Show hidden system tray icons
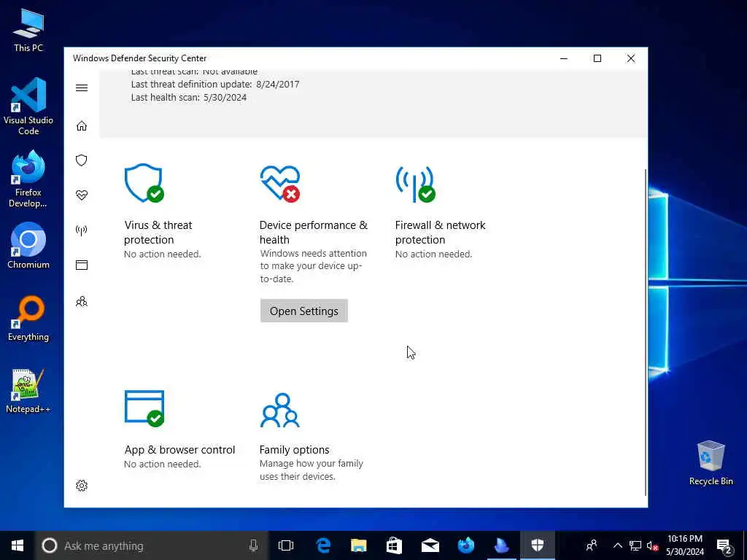Image resolution: width=747 pixels, height=560 pixels. coord(617,545)
